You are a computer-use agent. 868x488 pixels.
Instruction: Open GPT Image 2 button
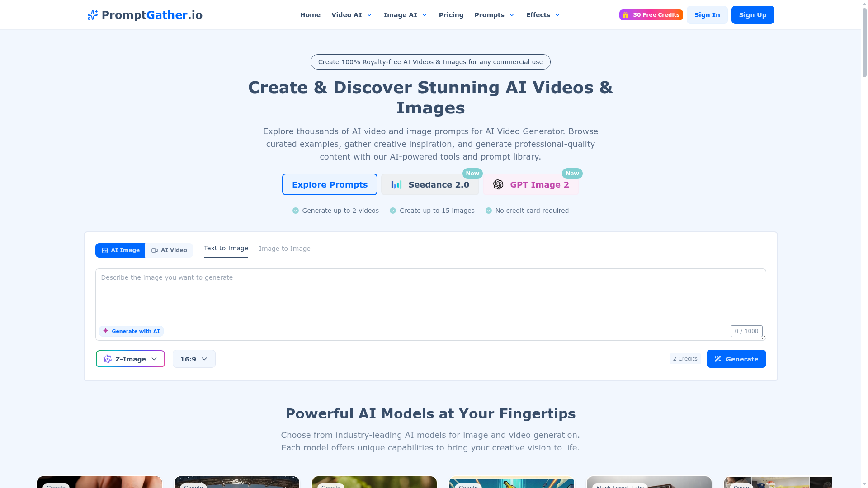531,184
